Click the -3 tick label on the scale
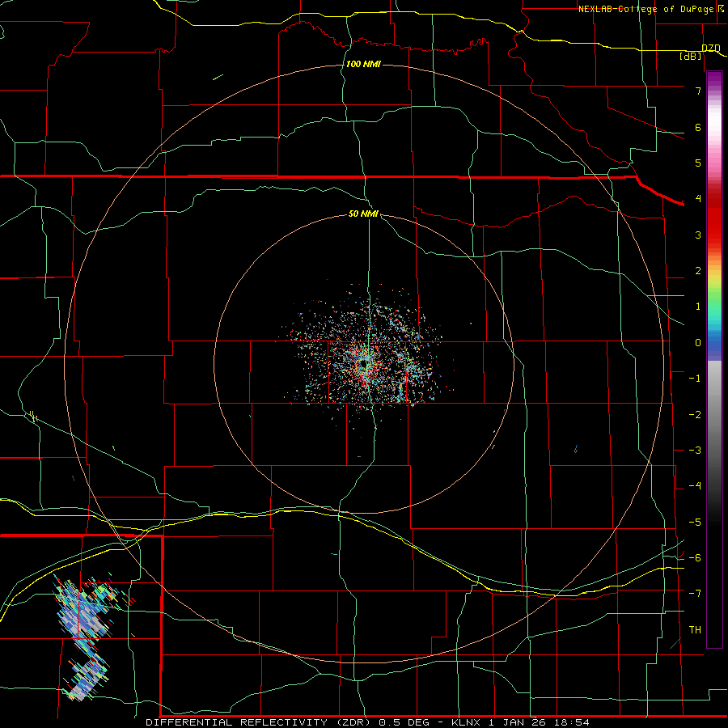The height and width of the screenshot is (728, 728). [x=695, y=450]
